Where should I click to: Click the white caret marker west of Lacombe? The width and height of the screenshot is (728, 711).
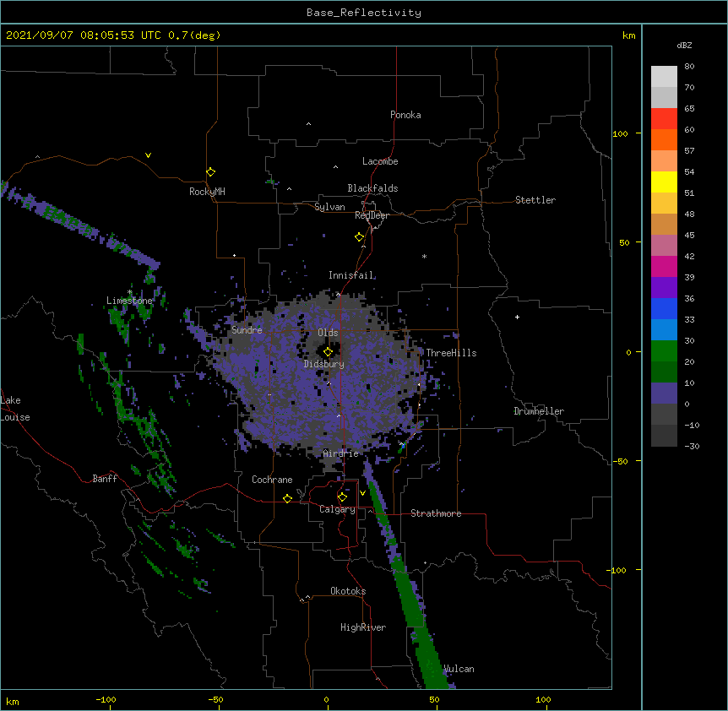pyautogui.click(x=335, y=167)
